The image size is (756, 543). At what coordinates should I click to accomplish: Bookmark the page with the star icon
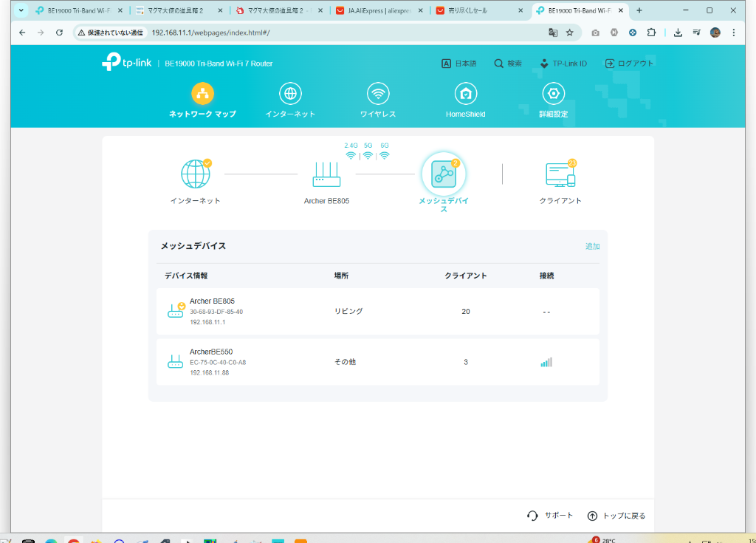click(x=569, y=33)
